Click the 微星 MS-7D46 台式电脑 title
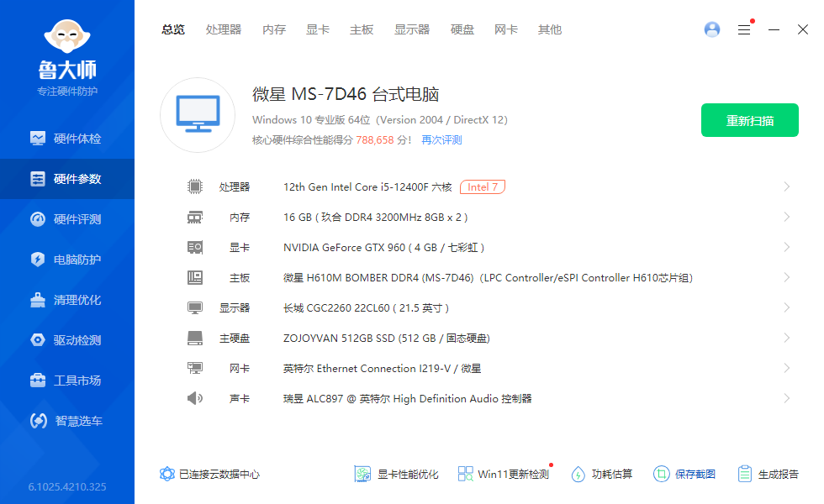 346,94
